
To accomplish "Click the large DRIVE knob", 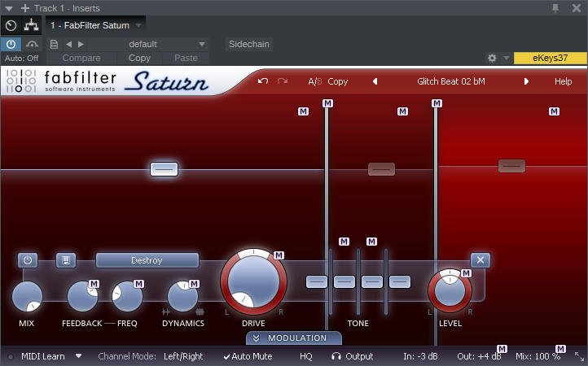I will [x=253, y=281].
